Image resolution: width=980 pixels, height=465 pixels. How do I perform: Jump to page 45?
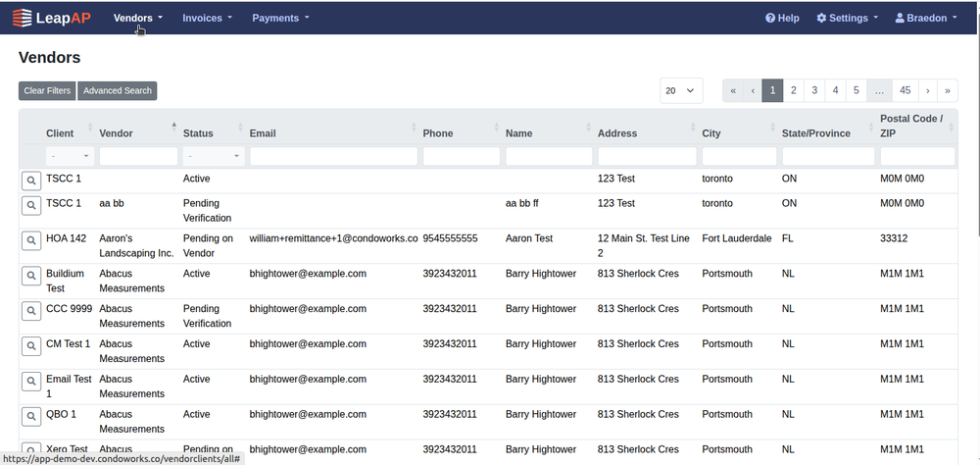[905, 91]
